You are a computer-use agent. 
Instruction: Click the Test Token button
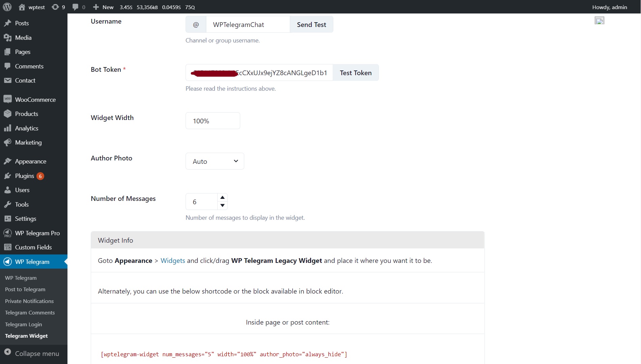pyautogui.click(x=356, y=72)
